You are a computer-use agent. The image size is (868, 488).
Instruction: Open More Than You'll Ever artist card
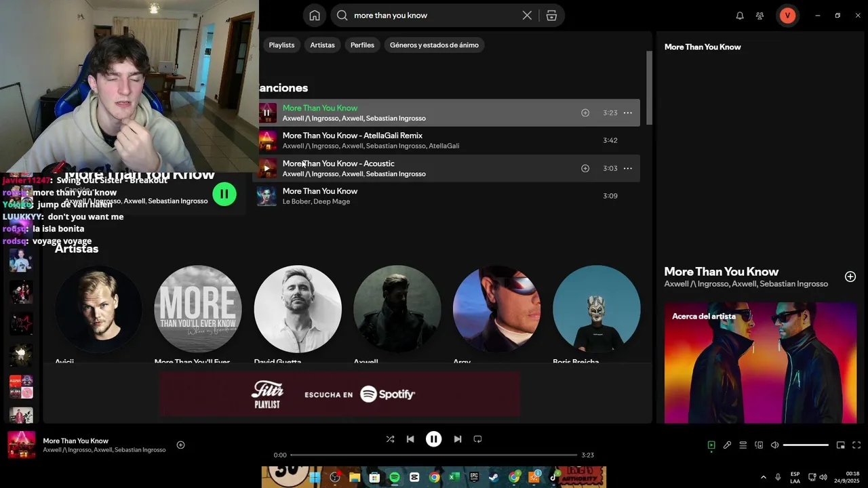(x=198, y=309)
